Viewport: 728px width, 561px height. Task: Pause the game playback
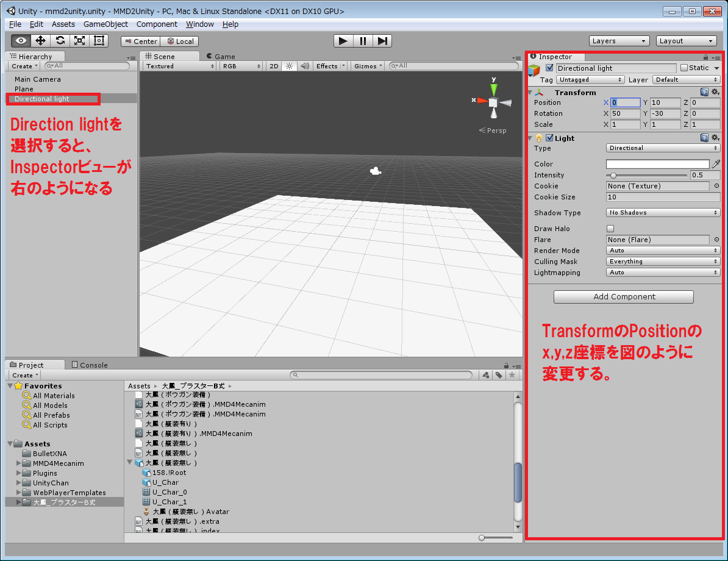(x=363, y=41)
